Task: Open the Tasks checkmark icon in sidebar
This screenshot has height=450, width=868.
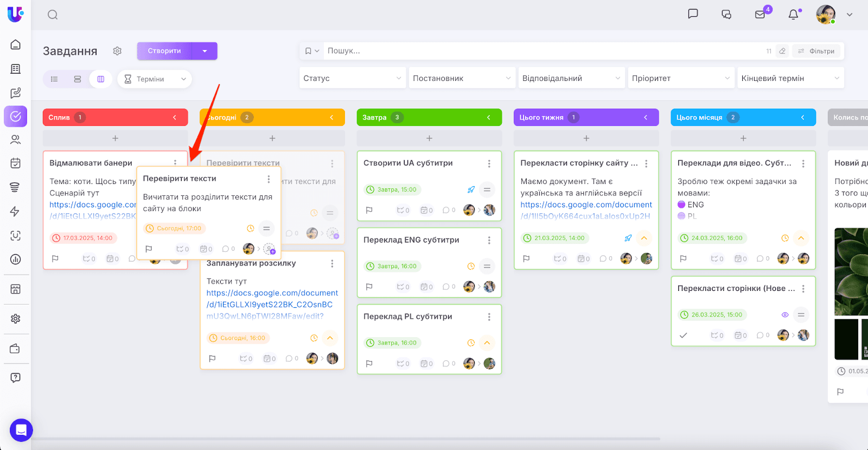Action: click(x=16, y=116)
